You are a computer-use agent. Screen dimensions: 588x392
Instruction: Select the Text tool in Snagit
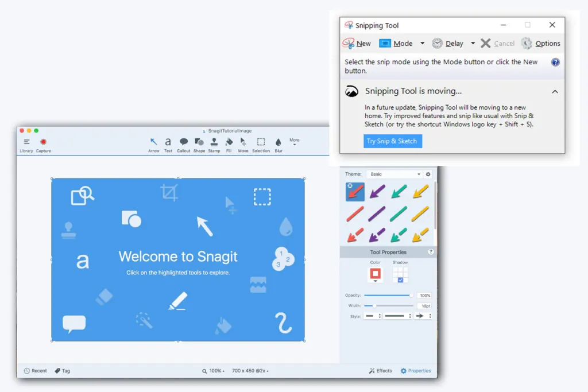(168, 145)
